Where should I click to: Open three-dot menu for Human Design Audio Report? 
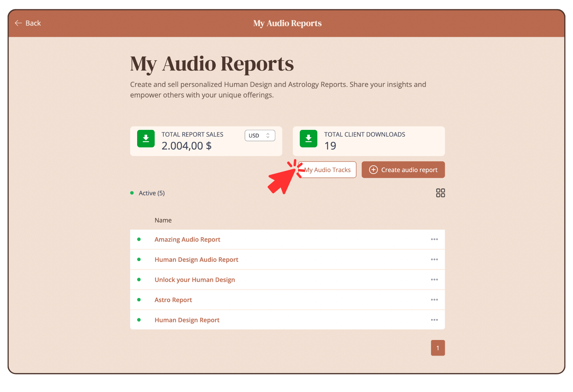pos(434,259)
